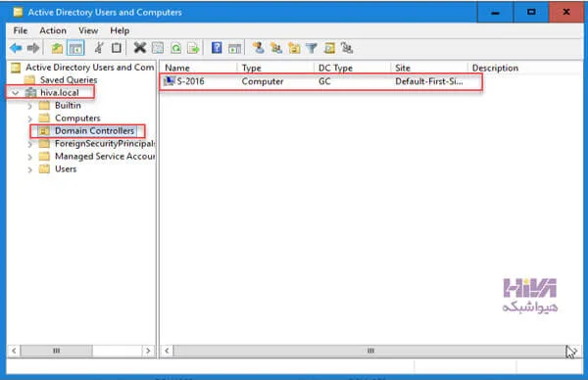Click the Cut scissors toolbar icon
The width and height of the screenshot is (588, 380).
[x=99, y=48]
